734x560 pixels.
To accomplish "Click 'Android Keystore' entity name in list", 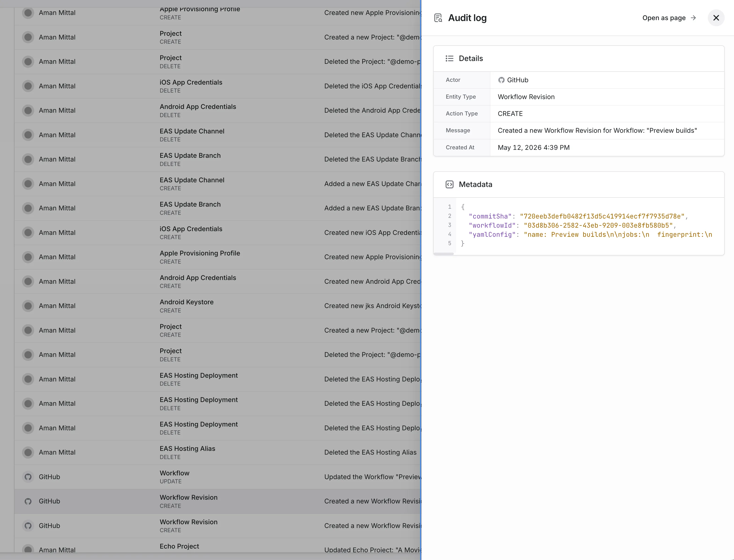I will (186, 302).
